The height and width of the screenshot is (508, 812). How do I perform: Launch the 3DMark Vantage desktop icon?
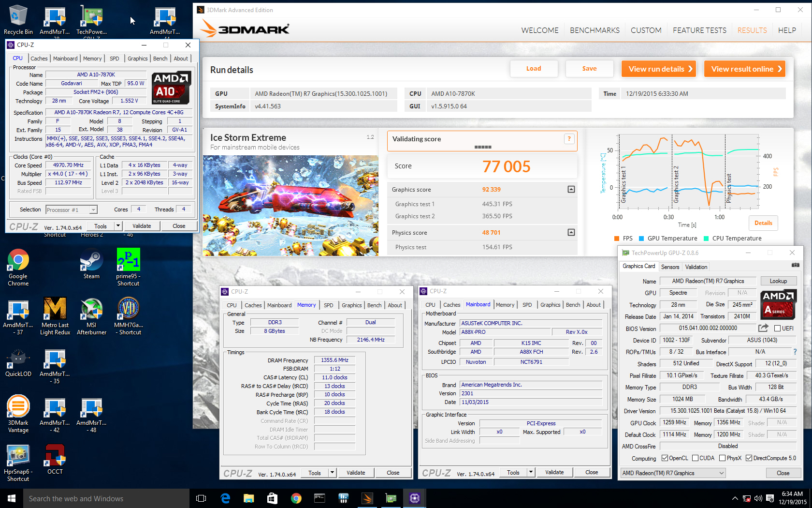tap(18, 414)
